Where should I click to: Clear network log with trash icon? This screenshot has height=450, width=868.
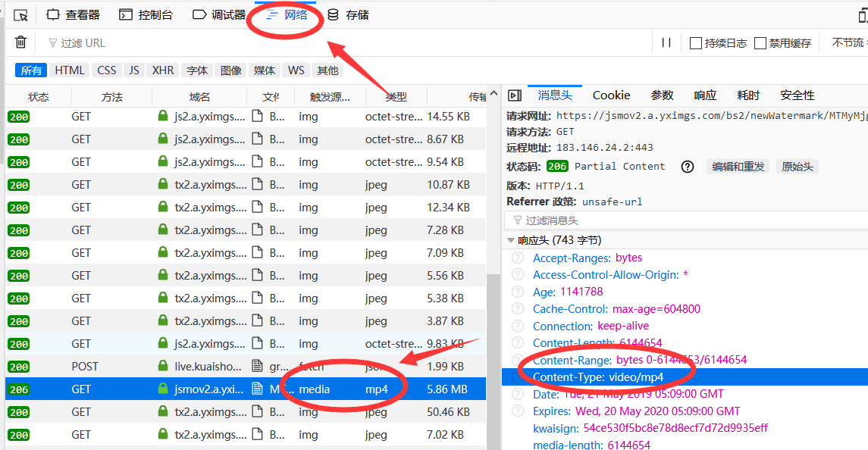21,42
